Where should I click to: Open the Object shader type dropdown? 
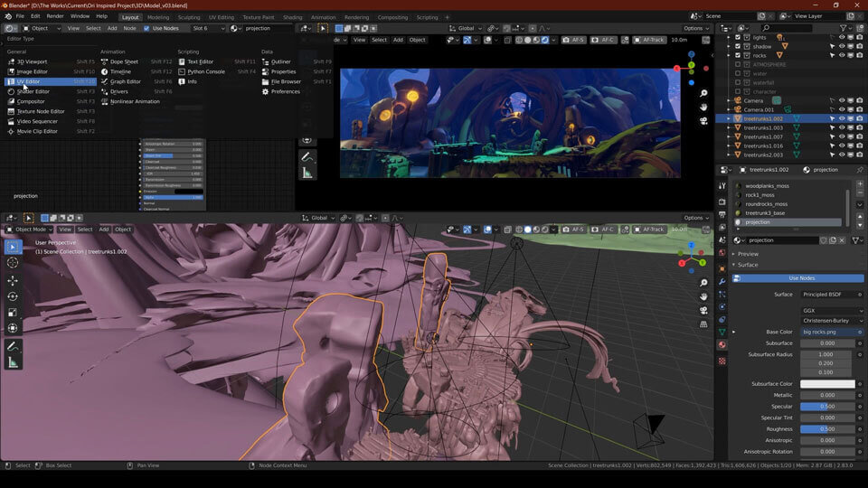pos(42,28)
